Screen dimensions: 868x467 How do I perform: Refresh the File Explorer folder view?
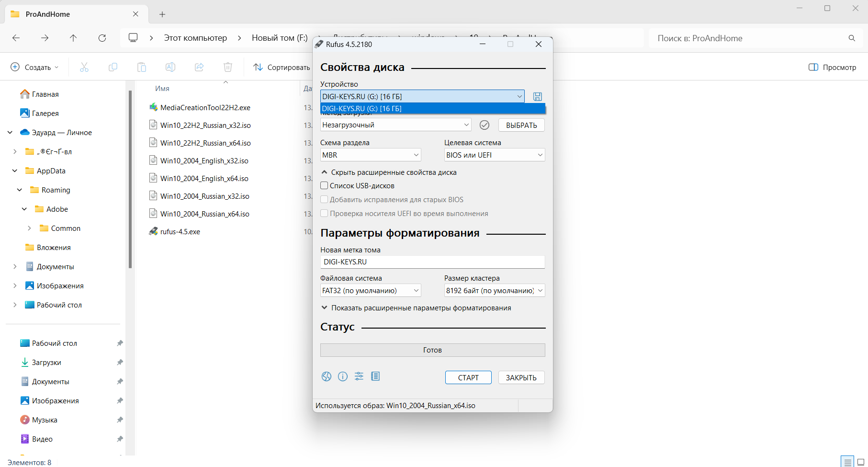[102, 38]
